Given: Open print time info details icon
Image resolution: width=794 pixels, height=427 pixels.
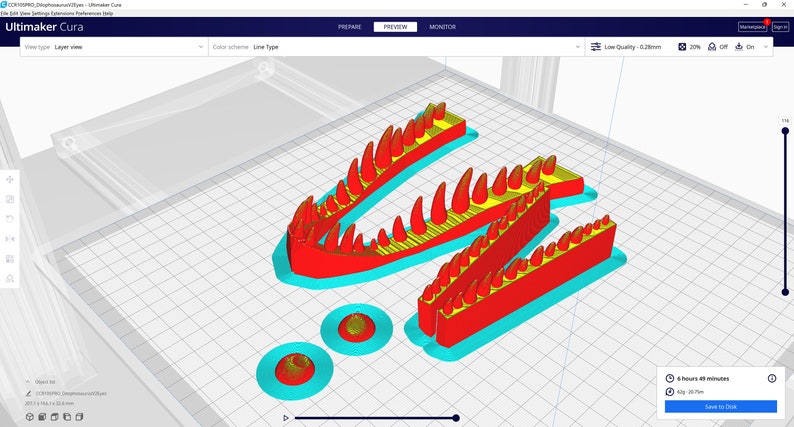Looking at the screenshot, I should (x=772, y=378).
